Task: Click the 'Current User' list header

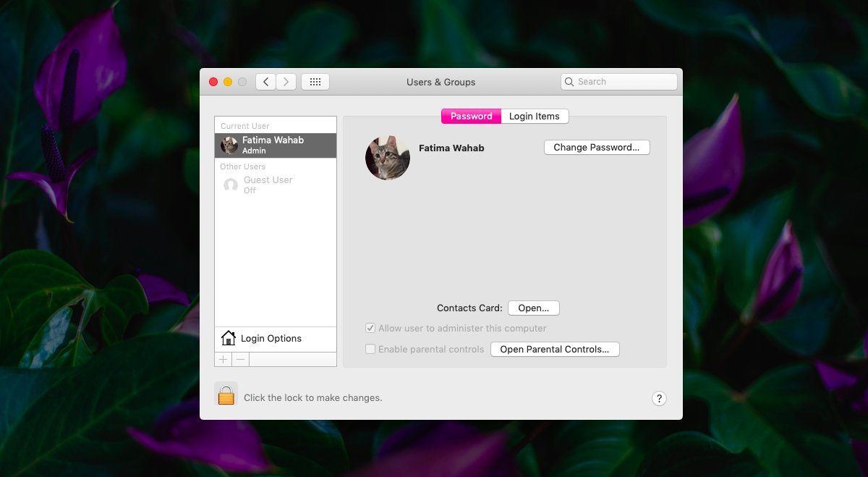Action: [245, 126]
